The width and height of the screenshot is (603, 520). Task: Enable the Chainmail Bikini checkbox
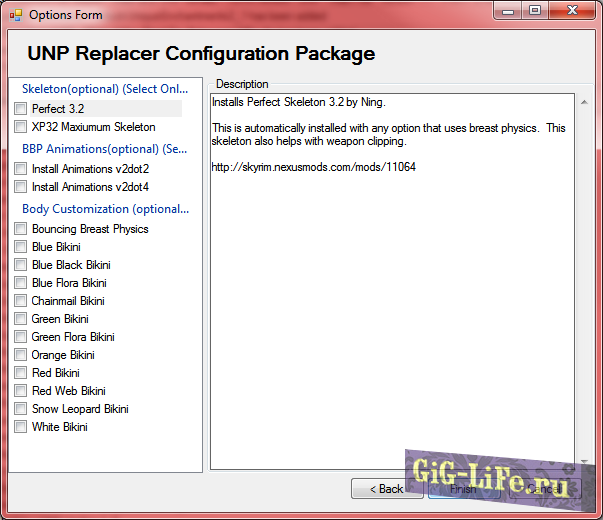21,301
